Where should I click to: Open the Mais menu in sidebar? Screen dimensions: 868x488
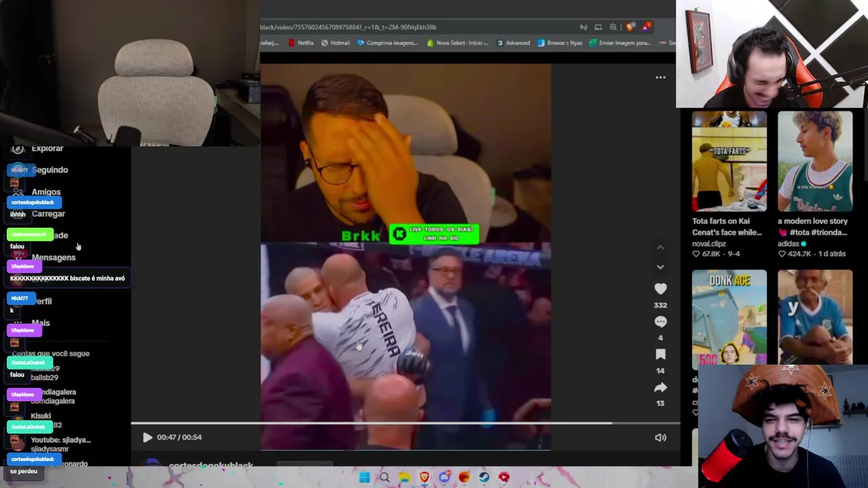[x=40, y=323]
